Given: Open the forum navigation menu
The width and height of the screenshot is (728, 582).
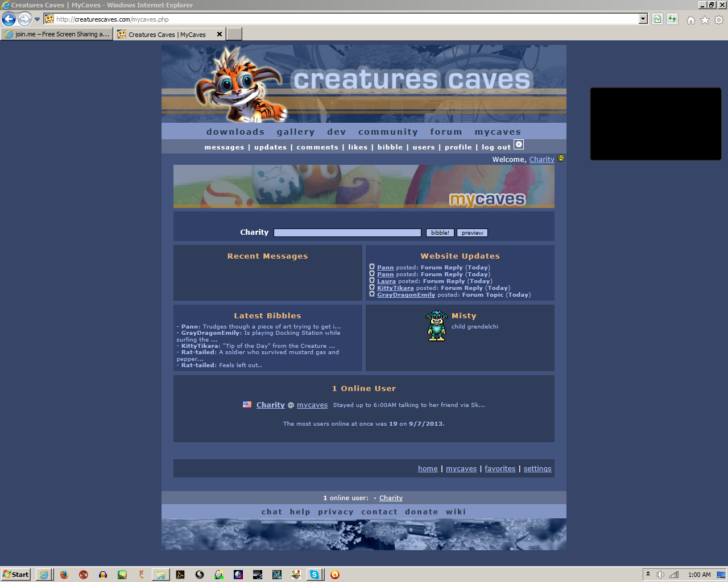Looking at the screenshot, I should click(446, 131).
